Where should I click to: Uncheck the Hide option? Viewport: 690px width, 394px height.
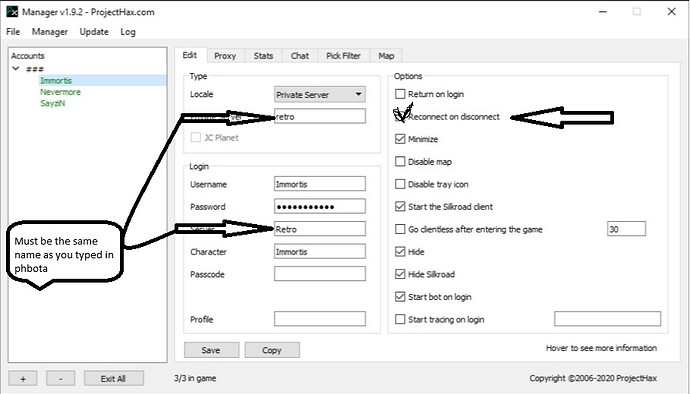coord(400,251)
